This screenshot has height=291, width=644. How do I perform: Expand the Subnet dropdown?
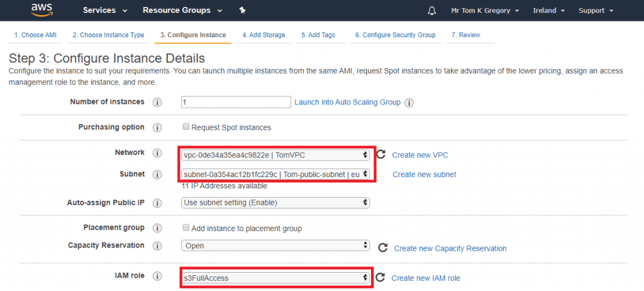tap(275, 174)
